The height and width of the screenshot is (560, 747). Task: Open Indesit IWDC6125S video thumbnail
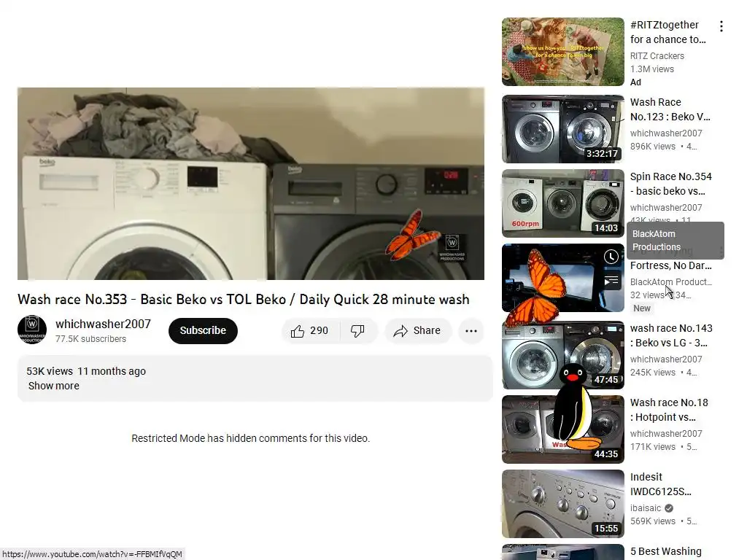pos(563,504)
